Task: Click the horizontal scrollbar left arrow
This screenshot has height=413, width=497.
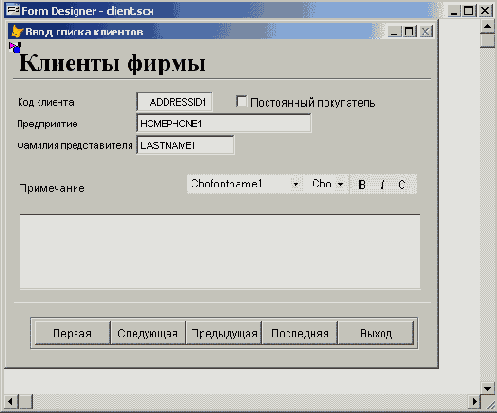Action: pos(11,401)
